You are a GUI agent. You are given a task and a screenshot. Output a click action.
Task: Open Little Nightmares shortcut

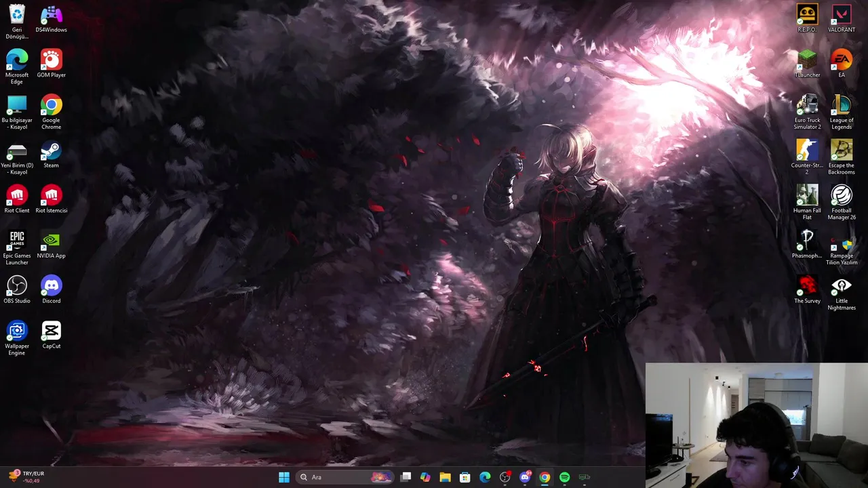[842, 293]
